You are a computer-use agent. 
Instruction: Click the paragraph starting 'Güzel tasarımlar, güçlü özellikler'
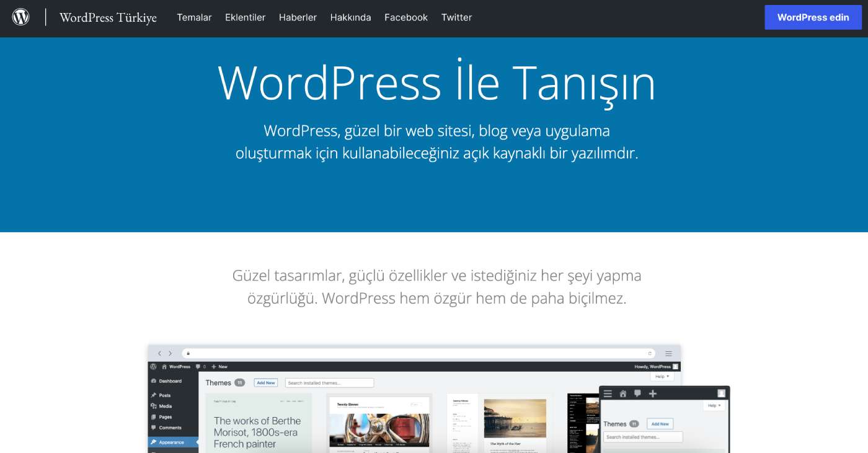(x=436, y=287)
